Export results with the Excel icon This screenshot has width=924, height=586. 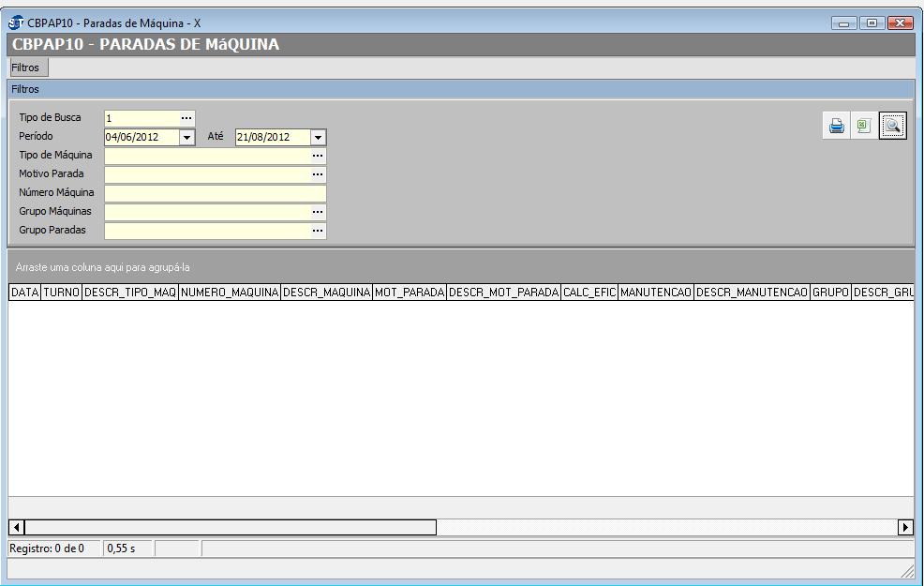864,126
